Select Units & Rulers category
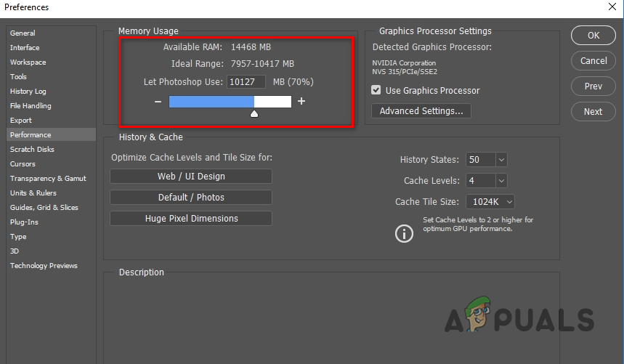This screenshot has height=364, width=624. (x=51, y=193)
